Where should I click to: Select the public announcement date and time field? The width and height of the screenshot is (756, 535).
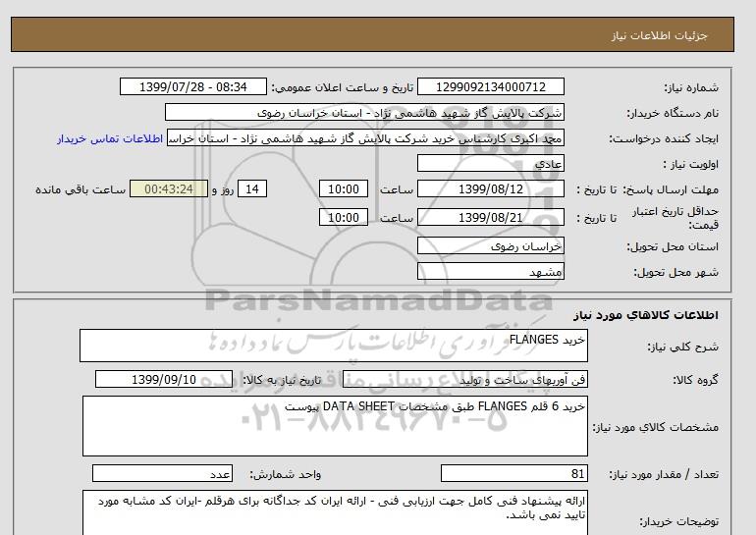point(192,86)
